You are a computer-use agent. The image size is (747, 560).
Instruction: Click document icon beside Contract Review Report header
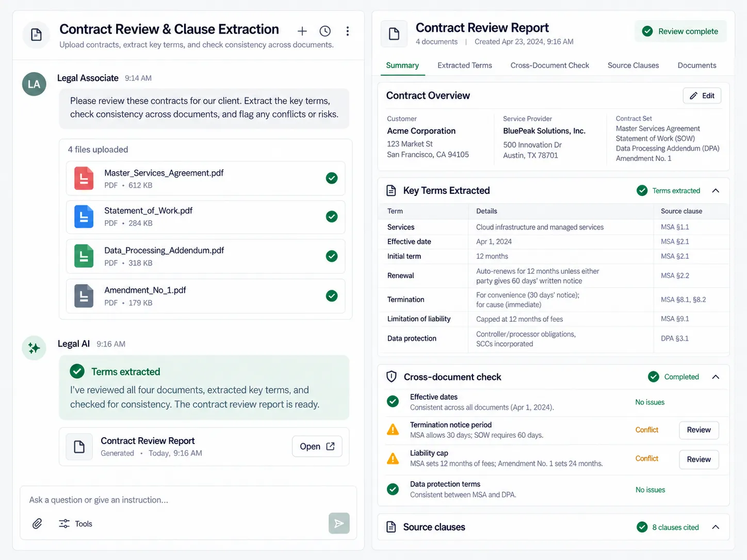[x=394, y=34]
